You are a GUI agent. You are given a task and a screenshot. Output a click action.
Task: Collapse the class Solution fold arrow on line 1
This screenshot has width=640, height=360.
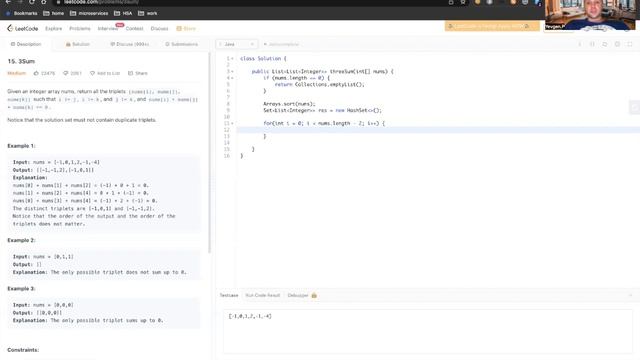(233, 59)
